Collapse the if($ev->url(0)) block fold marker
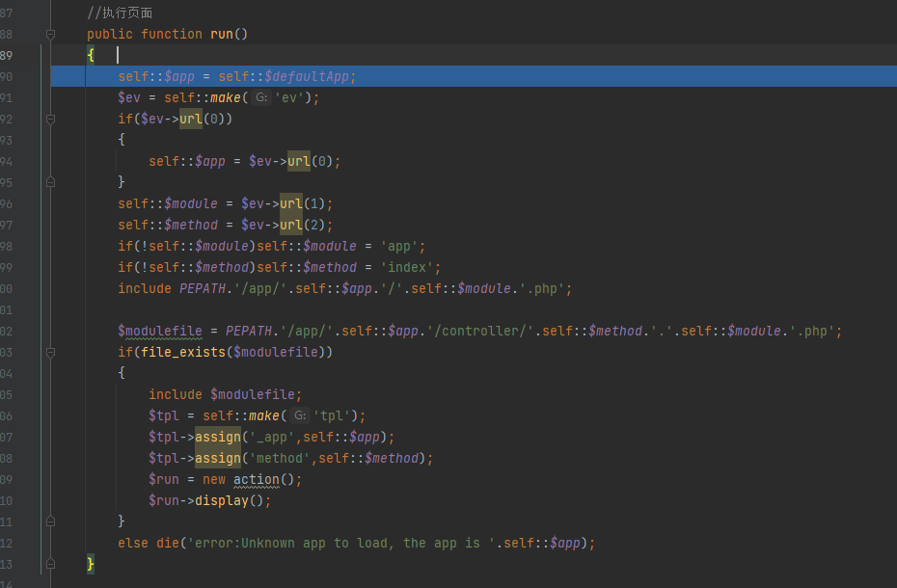This screenshot has height=588, width=897. [50, 119]
